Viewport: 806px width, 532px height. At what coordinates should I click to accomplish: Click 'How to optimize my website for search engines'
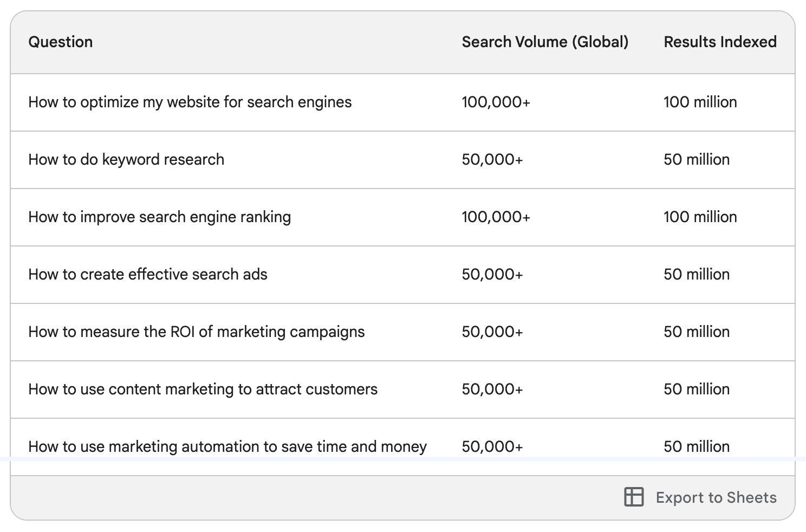[190, 102]
